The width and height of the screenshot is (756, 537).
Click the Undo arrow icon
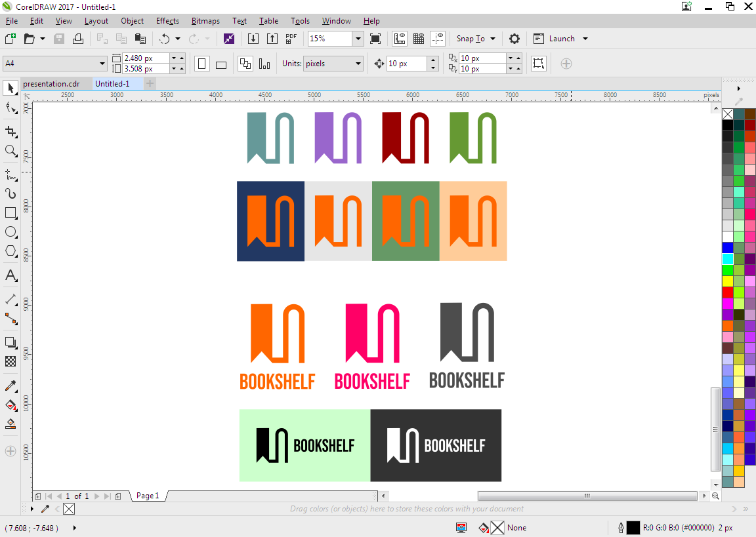click(x=165, y=39)
